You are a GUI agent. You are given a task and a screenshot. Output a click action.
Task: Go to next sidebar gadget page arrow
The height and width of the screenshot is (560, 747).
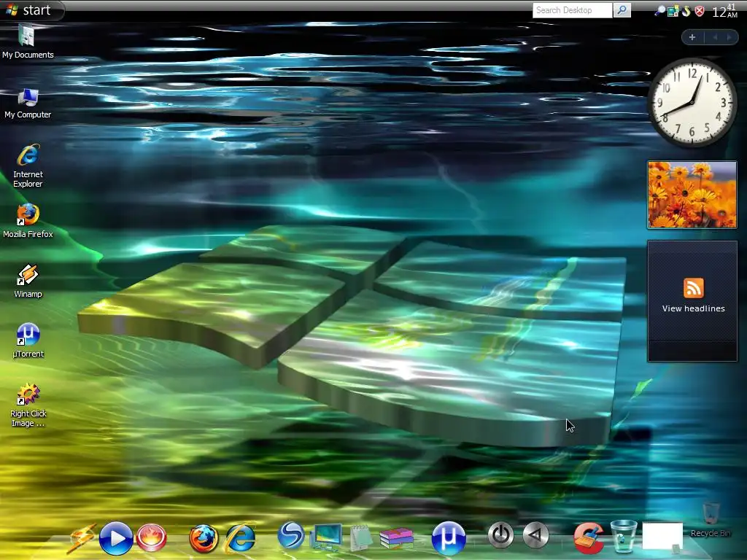click(x=729, y=37)
